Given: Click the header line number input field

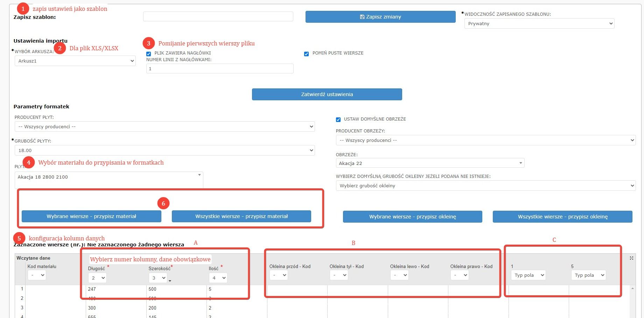Looking at the screenshot, I should [x=220, y=69].
